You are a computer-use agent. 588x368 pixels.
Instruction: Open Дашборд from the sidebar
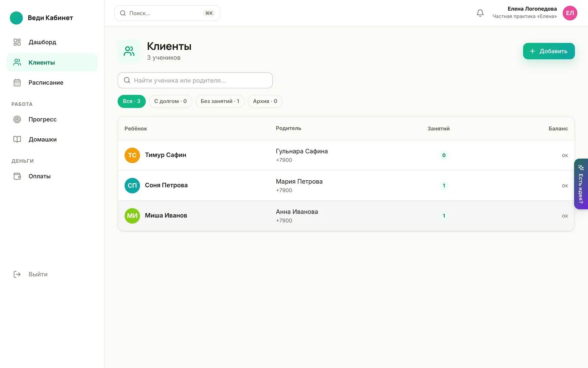pyautogui.click(x=52, y=42)
